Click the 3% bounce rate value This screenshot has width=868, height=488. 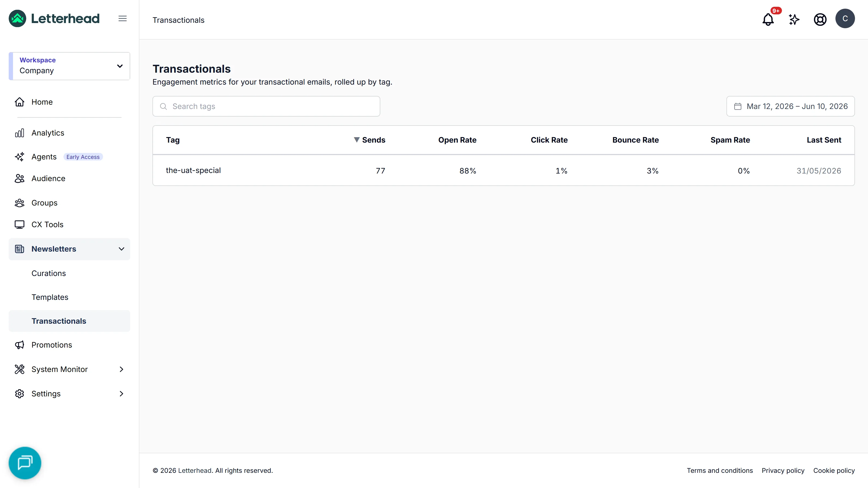pyautogui.click(x=652, y=171)
